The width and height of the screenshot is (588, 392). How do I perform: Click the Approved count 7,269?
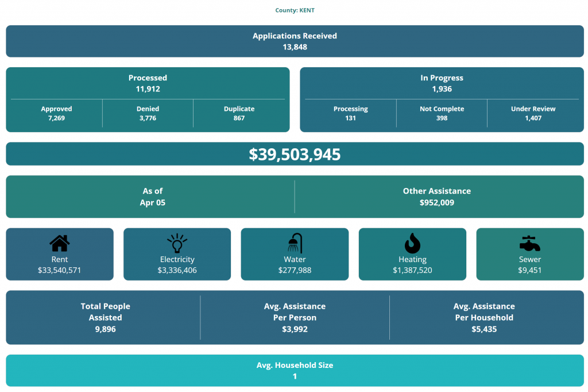click(x=56, y=118)
